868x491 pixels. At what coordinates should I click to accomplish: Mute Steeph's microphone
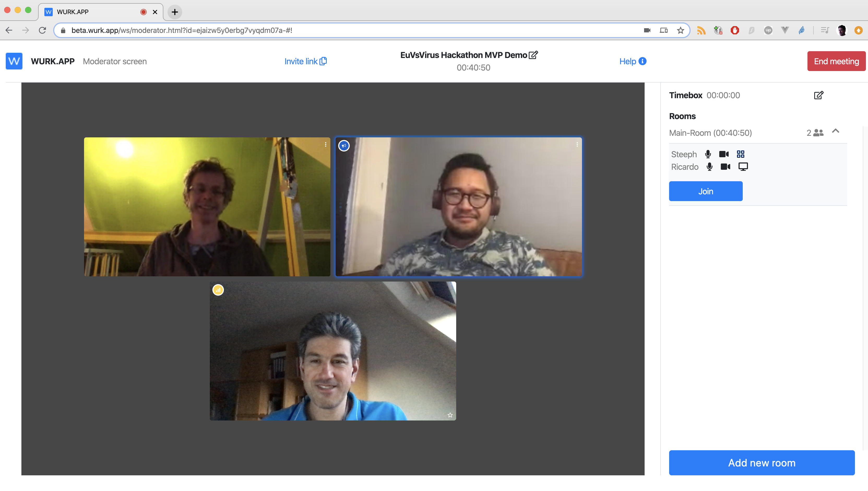point(708,154)
